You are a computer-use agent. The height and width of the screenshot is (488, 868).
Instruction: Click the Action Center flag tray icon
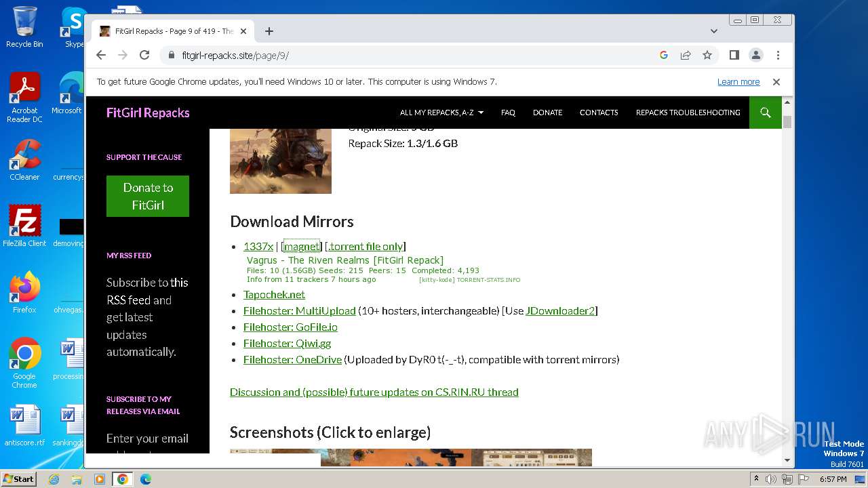tap(802, 479)
